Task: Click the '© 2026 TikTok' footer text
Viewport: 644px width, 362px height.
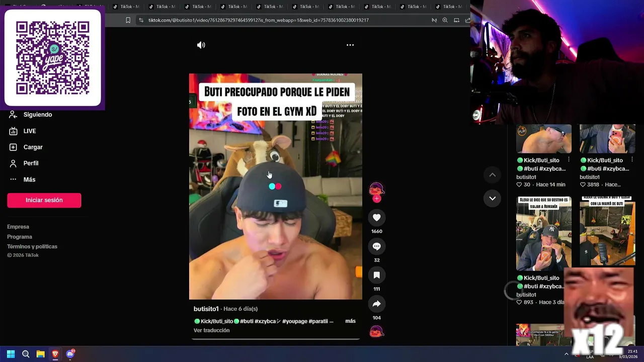Action: click(x=23, y=255)
